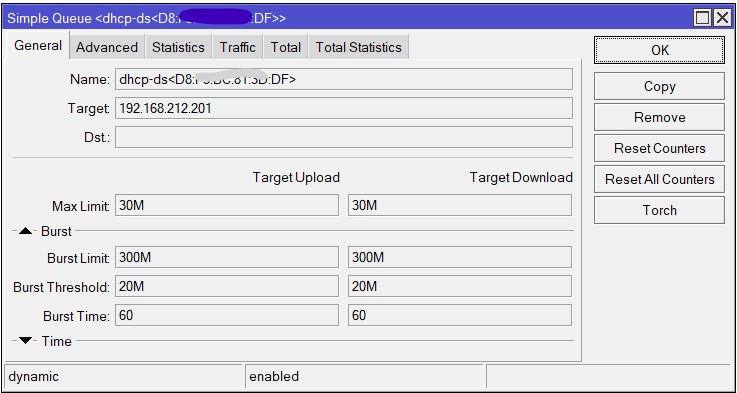Viewport: 737px width, 393px height.
Task: Click the empty Dst. field
Action: (344, 137)
